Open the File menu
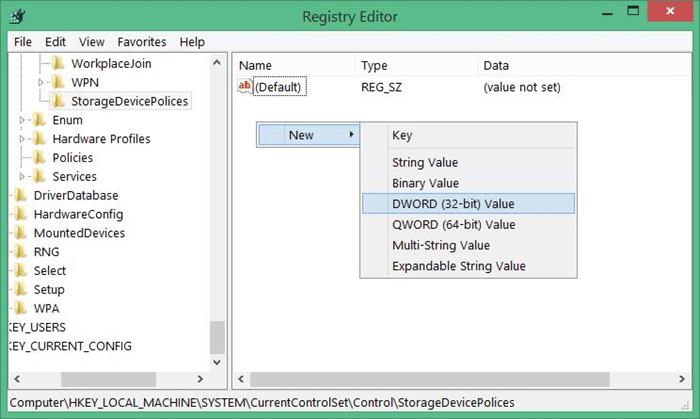The width and height of the screenshot is (700, 419). pos(23,42)
